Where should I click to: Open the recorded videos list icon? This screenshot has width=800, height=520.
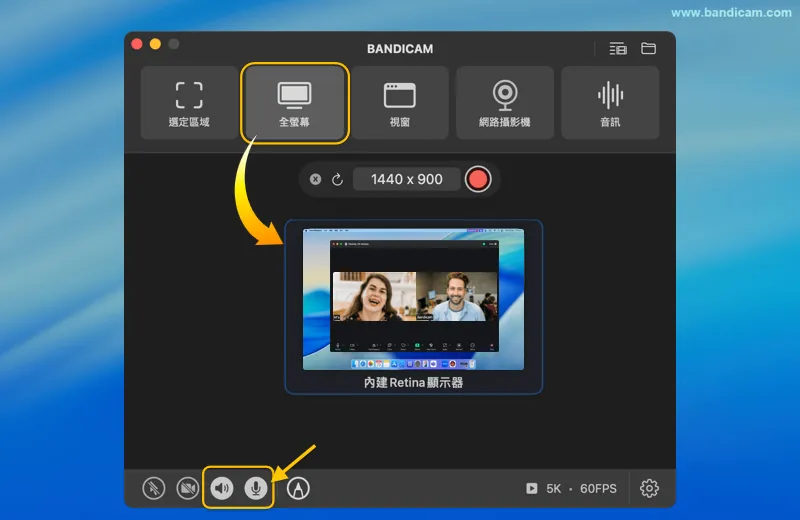(x=618, y=48)
